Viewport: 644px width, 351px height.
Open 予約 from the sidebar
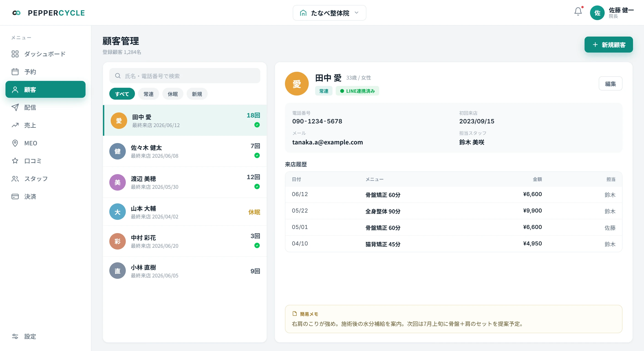(x=46, y=72)
